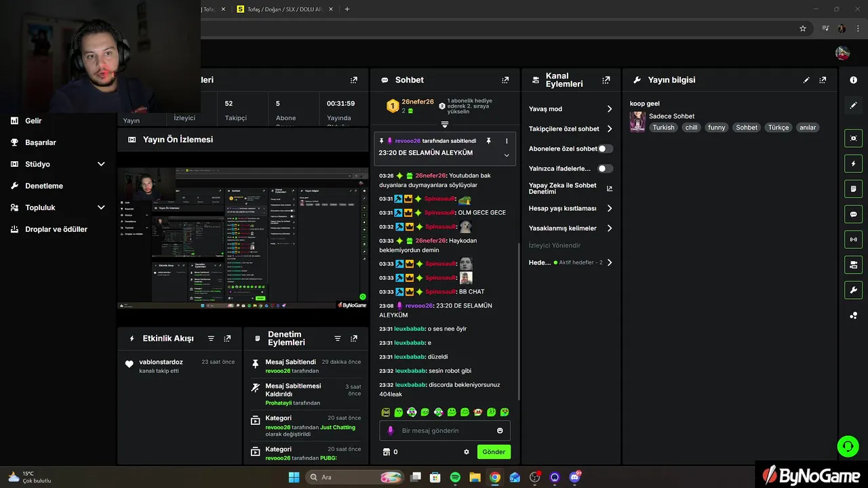Open the profile avatar menu
Screen dimensions: 868x488
(x=842, y=53)
